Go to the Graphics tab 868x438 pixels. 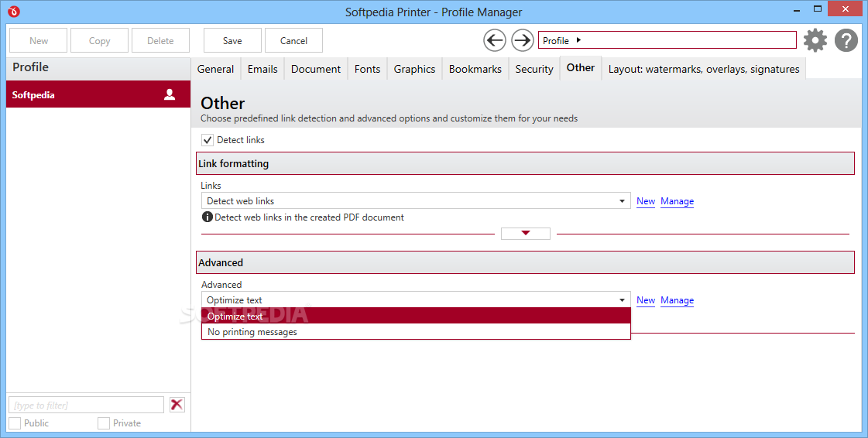click(414, 69)
